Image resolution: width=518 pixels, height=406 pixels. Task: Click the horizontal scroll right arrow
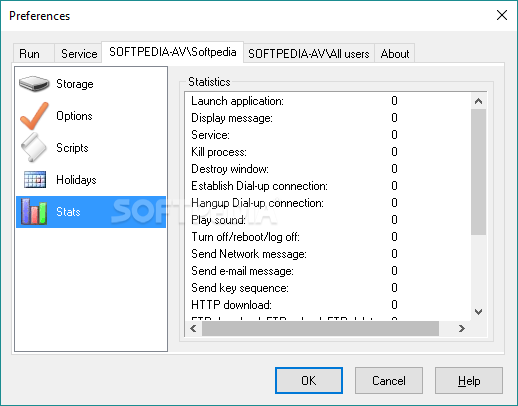pyautogui.click(x=462, y=329)
